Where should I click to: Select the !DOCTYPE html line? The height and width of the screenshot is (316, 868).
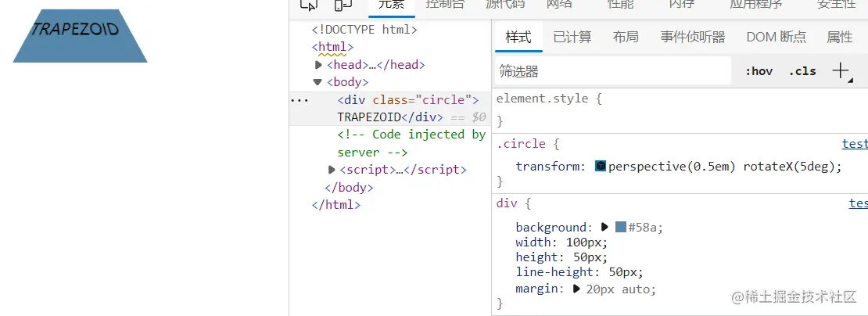(x=364, y=29)
